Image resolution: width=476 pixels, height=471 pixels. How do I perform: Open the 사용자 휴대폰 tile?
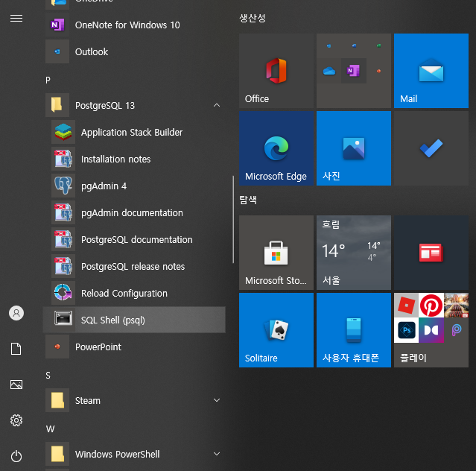pyautogui.click(x=354, y=330)
